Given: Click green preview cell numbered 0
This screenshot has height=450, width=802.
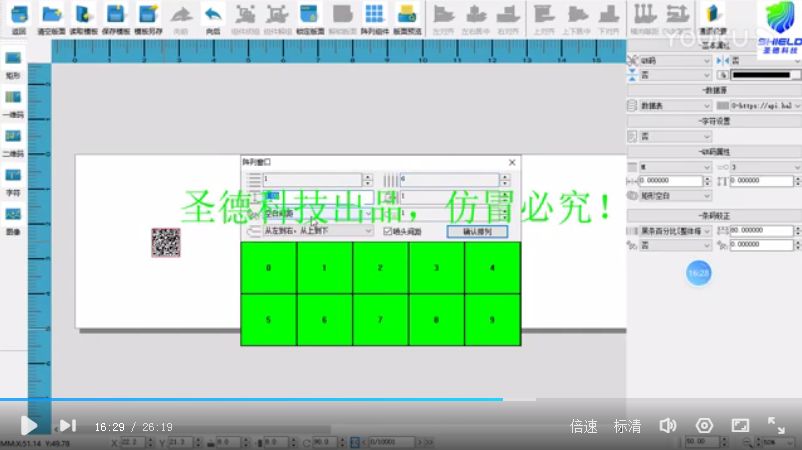Looking at the screenshot, I should 269,267.
